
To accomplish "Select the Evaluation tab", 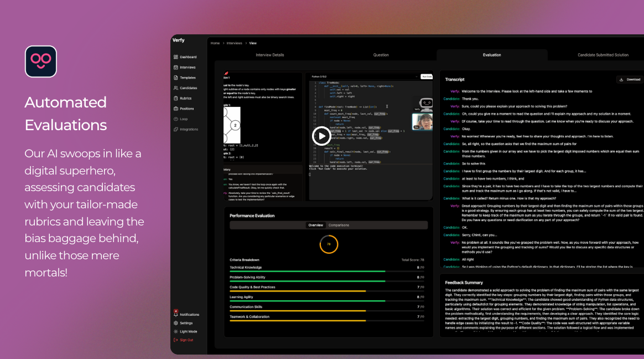I will click(492, 55).
